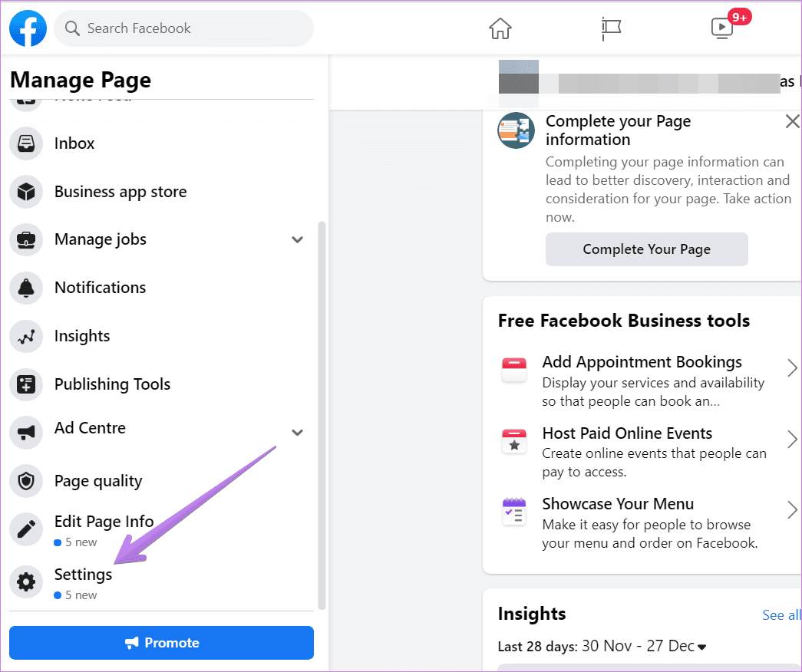
Task: Click Add Appointment Bookings title
Action: click(642, 362)
